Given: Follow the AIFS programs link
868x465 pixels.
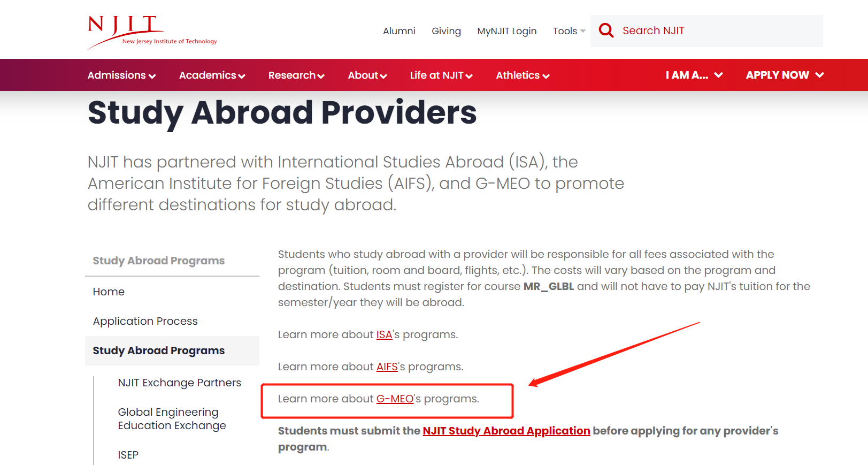Looking at the screenshot, I should coord(387,367).
